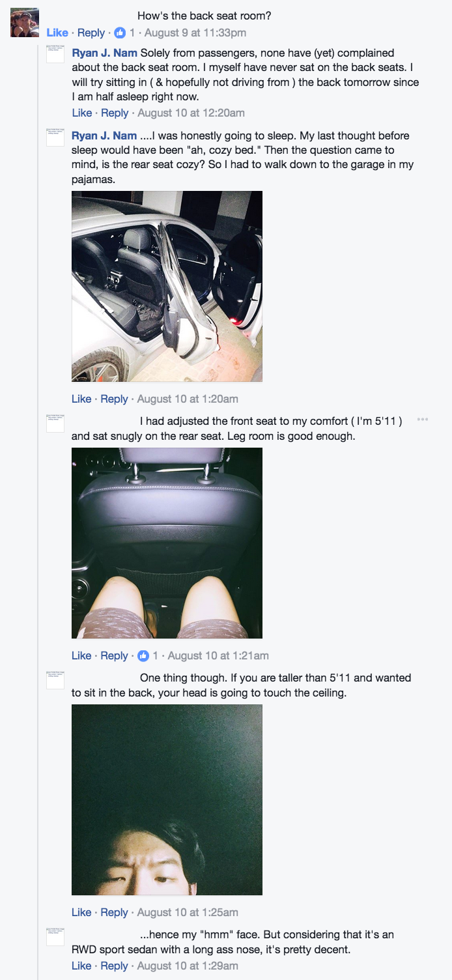Click the avatar beside the first Ryan J. Nam reply
This screenshot has width=452, height=980.
(x=55, y=54)
